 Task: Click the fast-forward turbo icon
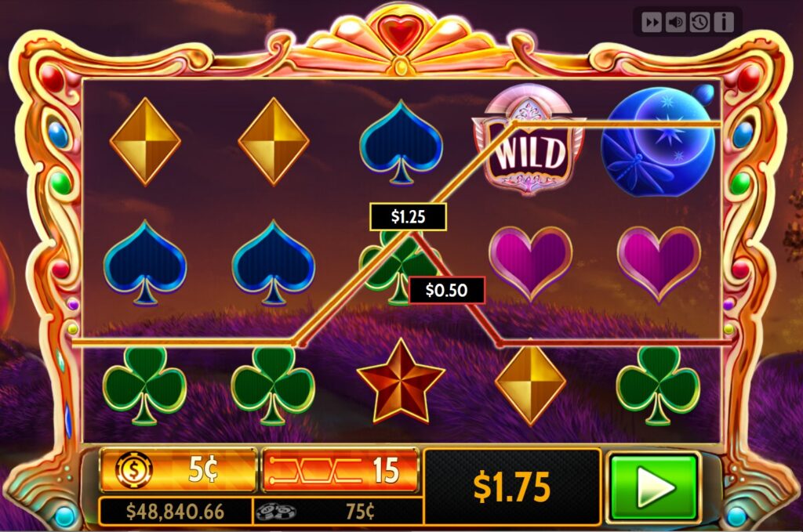(652, 22)
